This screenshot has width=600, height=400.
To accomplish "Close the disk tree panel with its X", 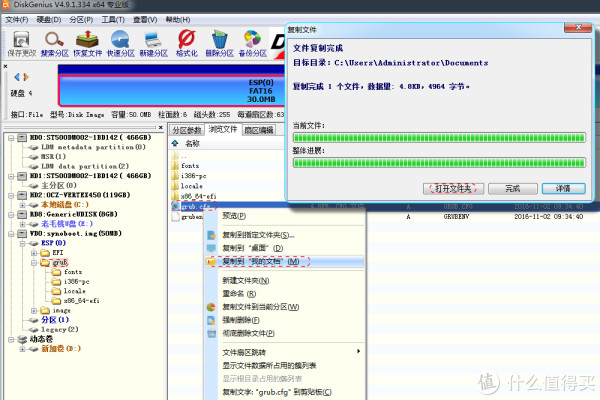I will [x=161, y=127].
